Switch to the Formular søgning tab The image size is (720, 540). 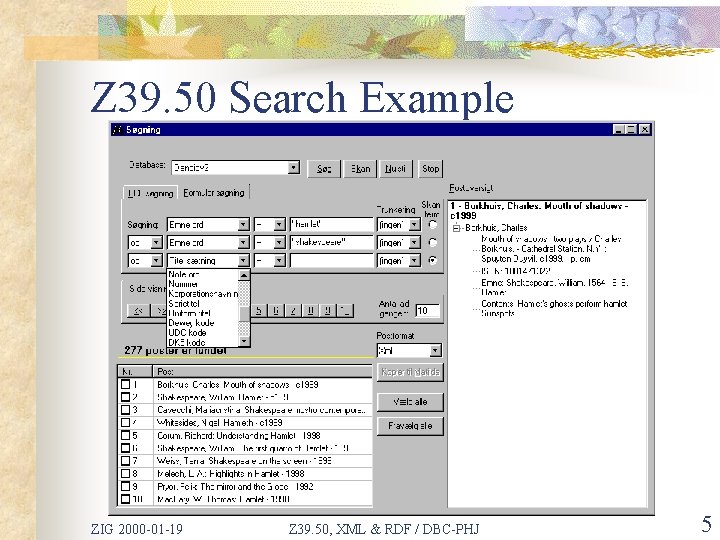[214, 193]
